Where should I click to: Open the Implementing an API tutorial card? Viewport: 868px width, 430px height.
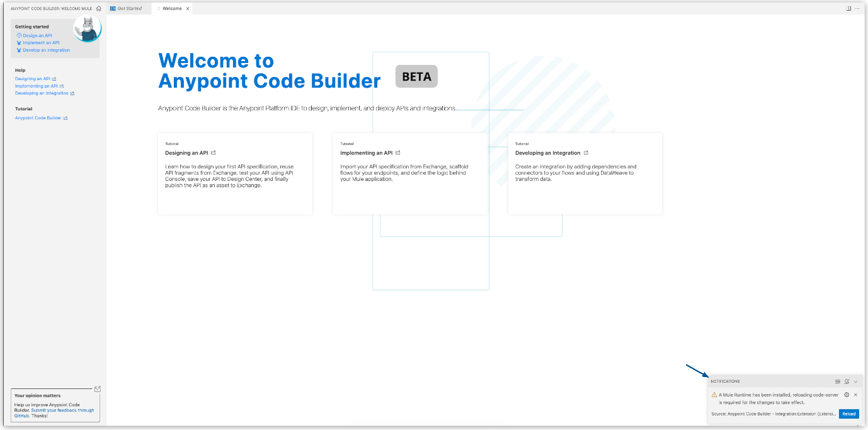(410, 173)
